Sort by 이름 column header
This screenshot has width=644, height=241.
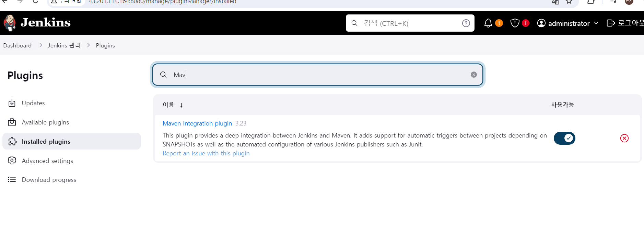tap(173, 105)
